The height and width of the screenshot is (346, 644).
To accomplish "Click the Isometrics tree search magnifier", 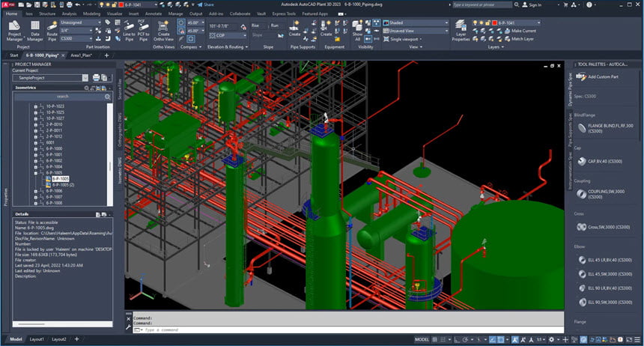I will (x=107, y=97).
